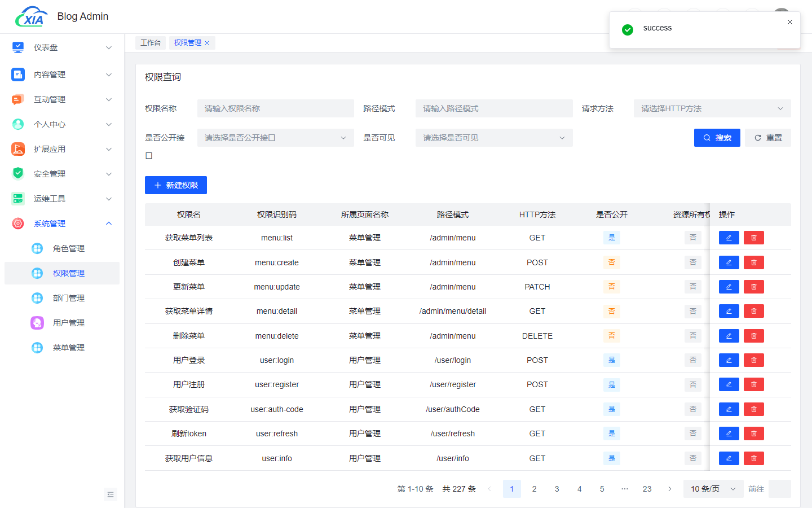The height and width of the screenshot is (508, 812).
Task: Go to page 2 of results
Action: pos(534,489)
